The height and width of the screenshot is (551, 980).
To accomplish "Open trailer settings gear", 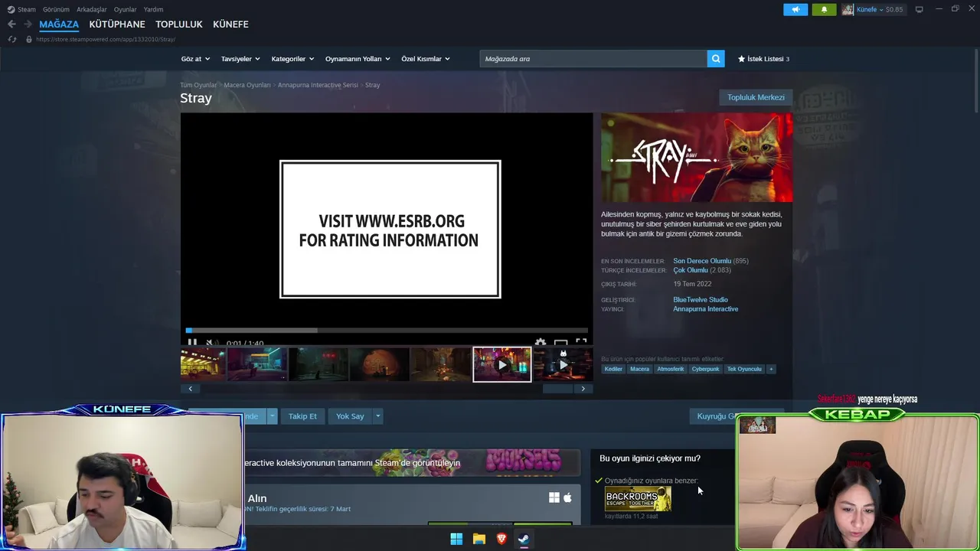I will (x=541, y=342).
